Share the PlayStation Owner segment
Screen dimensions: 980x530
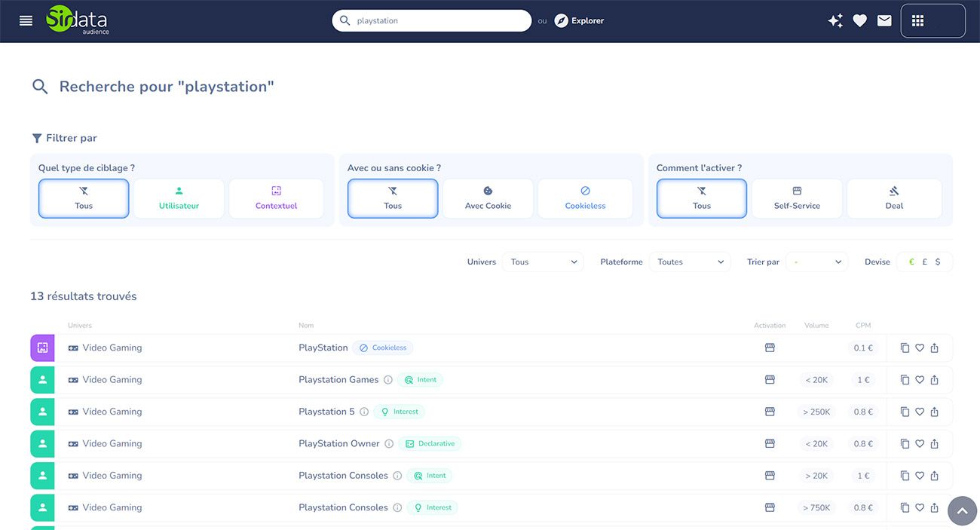935,444
